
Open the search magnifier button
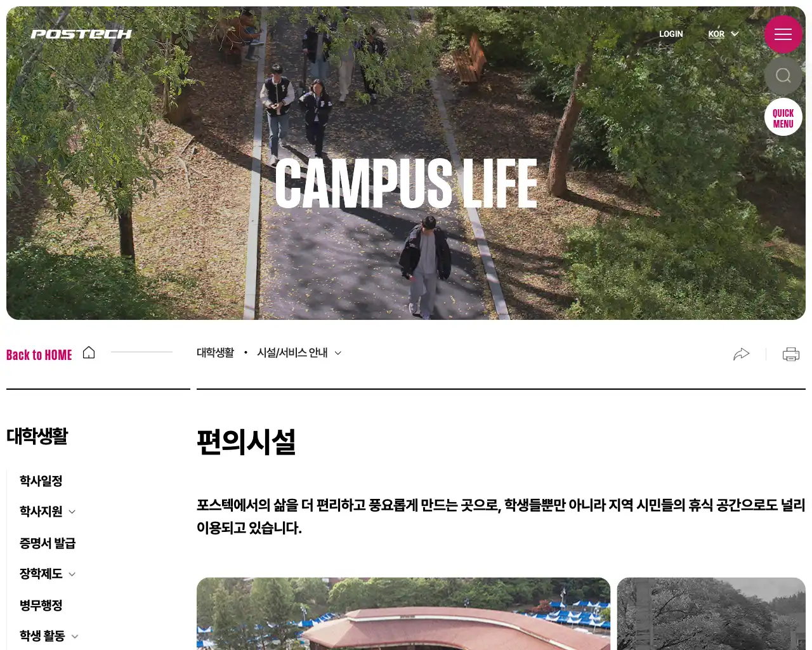pyautogui.click(x=783, y=76)
